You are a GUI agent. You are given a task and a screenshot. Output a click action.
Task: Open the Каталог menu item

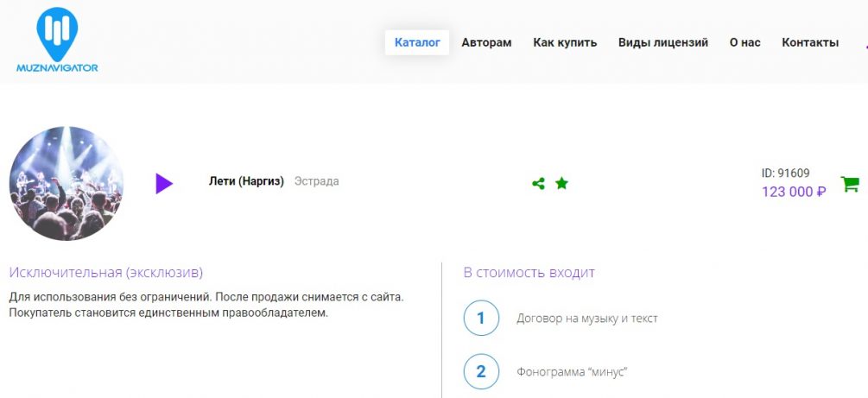click(x=417, y=42)
